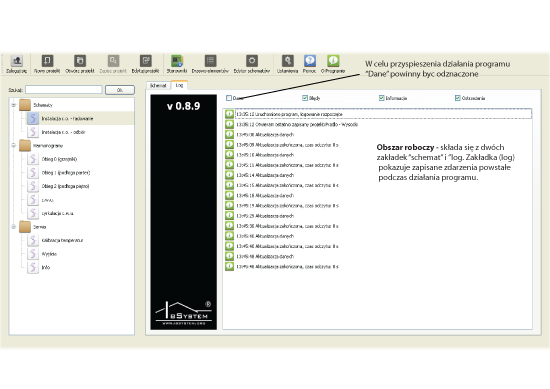Open Obieg 1 (podłoga parter) schedule
This screenshot has height=389, width=550.
pos(66,173)
